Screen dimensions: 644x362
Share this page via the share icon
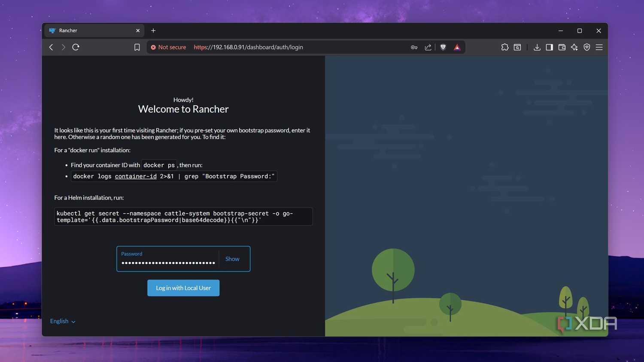(x=428, y=47)
